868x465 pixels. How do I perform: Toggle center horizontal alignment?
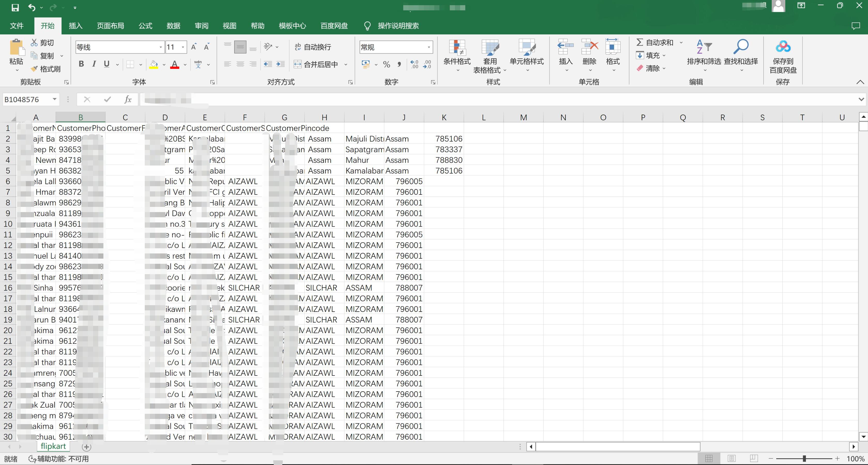coord(240,64)
